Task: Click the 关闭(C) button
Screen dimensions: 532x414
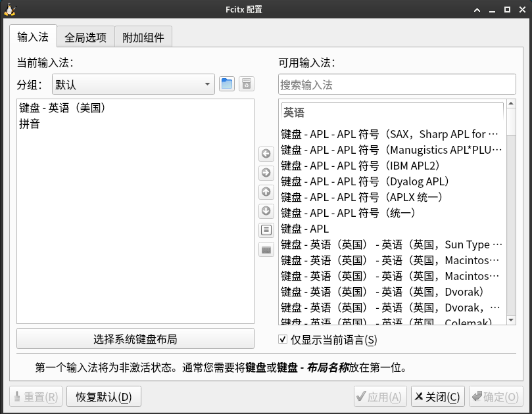Action: pyautogui.click(x=438, y=396)
